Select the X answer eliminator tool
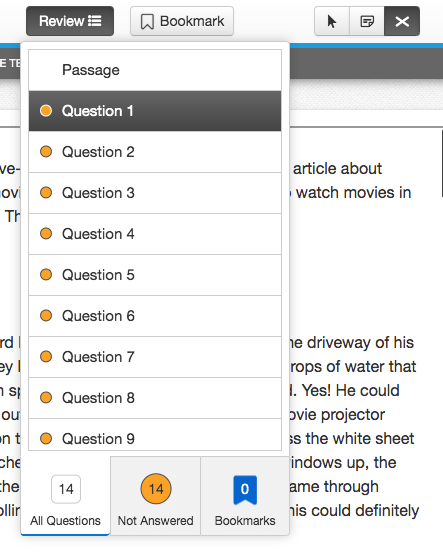The width and height of the screenshot is (443, 557). click(x=402, y=21)
